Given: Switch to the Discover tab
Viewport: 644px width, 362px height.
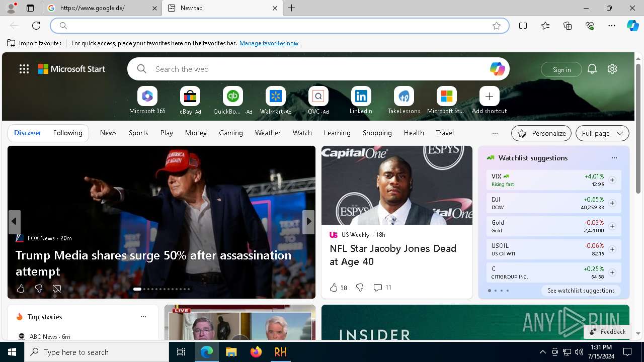Looking at the screenshot, I should tap(28, 133).
